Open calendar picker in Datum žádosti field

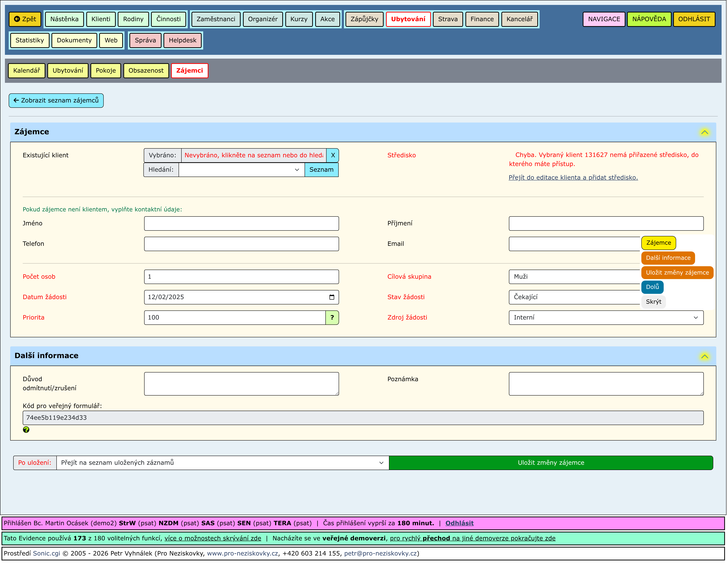click(x=332, y=298)
